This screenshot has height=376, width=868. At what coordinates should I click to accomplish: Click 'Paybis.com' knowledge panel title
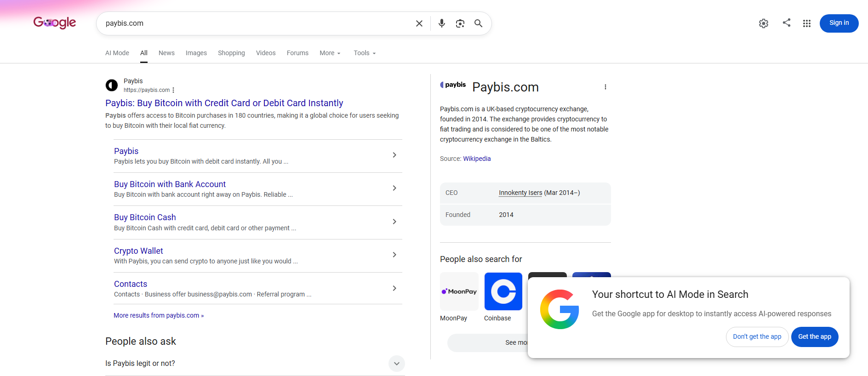tap(505, 87)
